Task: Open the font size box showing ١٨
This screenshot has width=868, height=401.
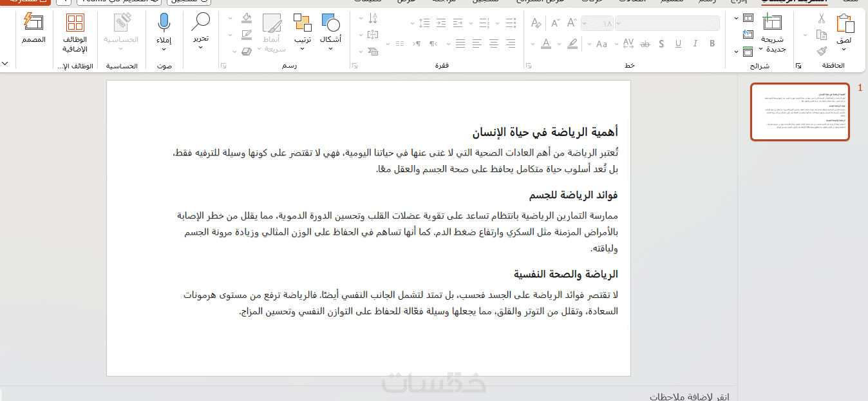Action: point(598,23)
